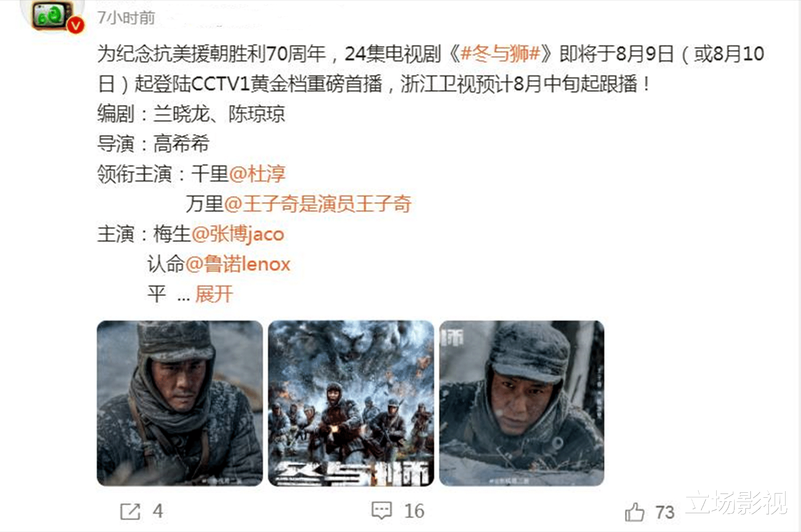Open the @鲁诺lenox mention
Image resolution: width=801 pixels, height=532 pixels.
click(x=238, y=264)
